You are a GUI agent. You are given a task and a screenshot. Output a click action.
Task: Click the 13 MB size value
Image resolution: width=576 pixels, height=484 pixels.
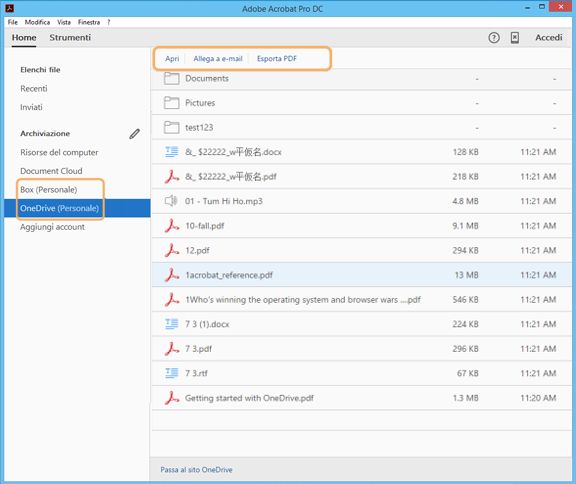pos(467,275)
